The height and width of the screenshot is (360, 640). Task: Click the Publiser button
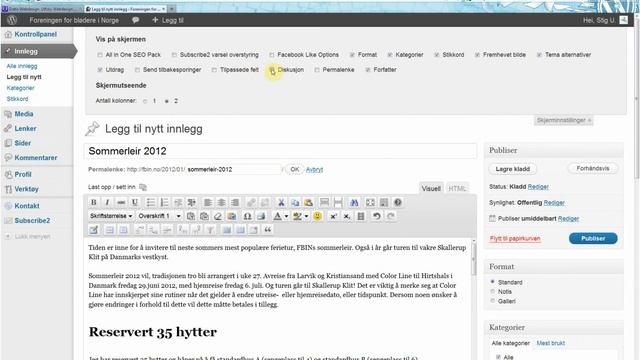pyautogui.click(x=593, y=238)
